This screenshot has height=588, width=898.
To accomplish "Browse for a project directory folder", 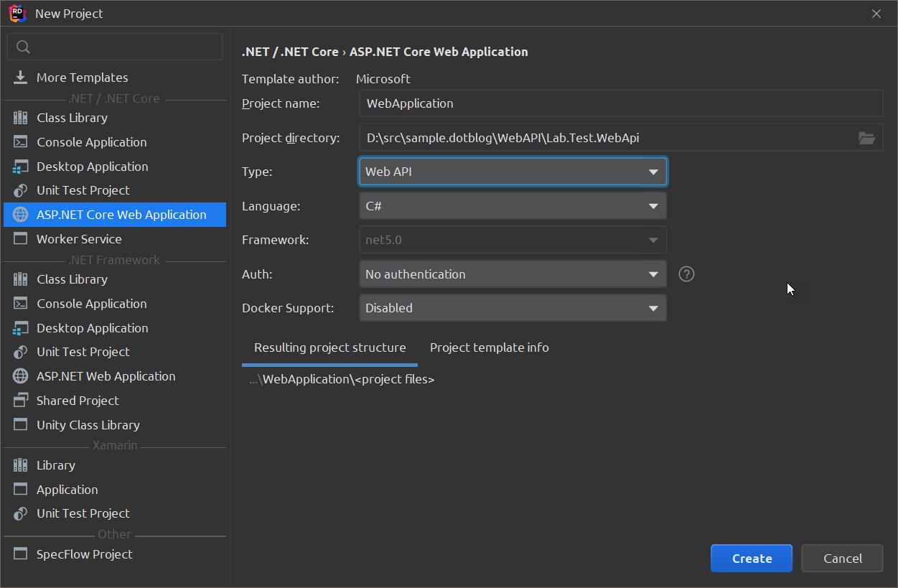I will point(866,138).
